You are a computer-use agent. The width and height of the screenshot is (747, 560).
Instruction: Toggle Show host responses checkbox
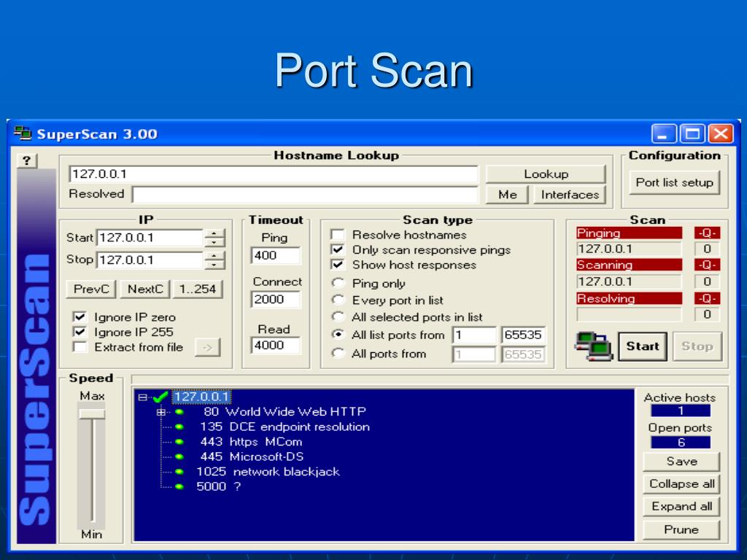[338, 265]
